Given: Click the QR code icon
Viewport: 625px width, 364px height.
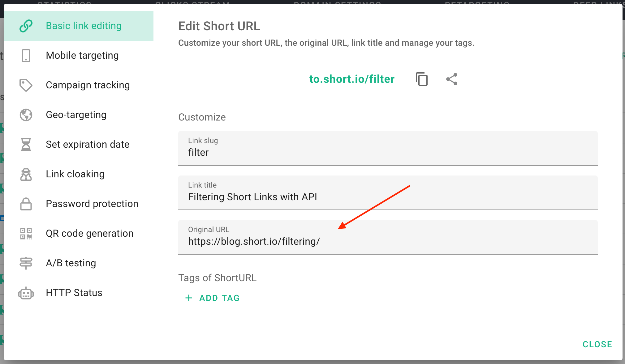Looking at the screenshot, I should coord(26,234).
